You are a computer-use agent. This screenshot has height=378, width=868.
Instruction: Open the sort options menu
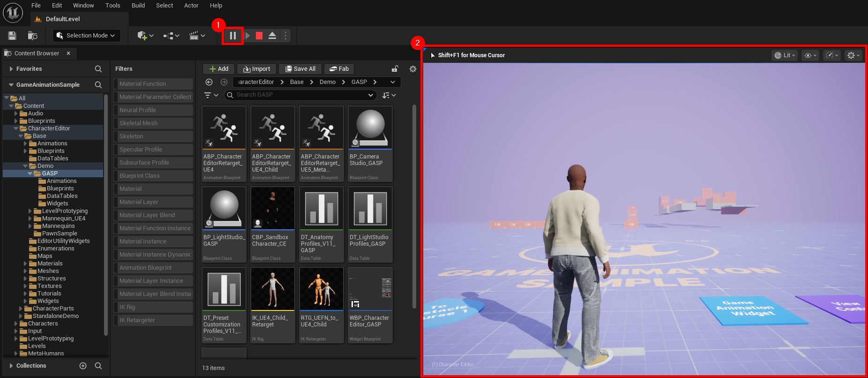tap(389, 95)
